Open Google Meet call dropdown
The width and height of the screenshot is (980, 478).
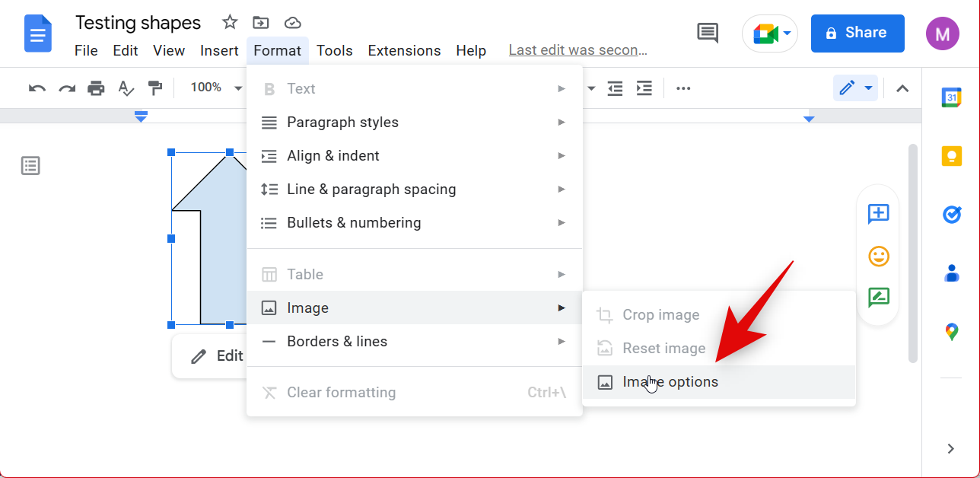pyautogui.click(x=770, y=33)
